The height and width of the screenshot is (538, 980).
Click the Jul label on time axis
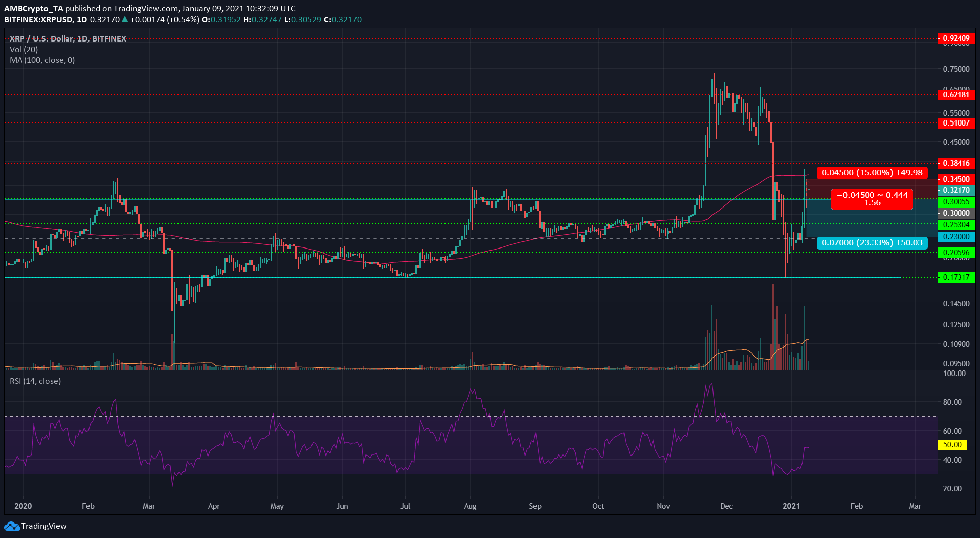[x=405, y=506]
